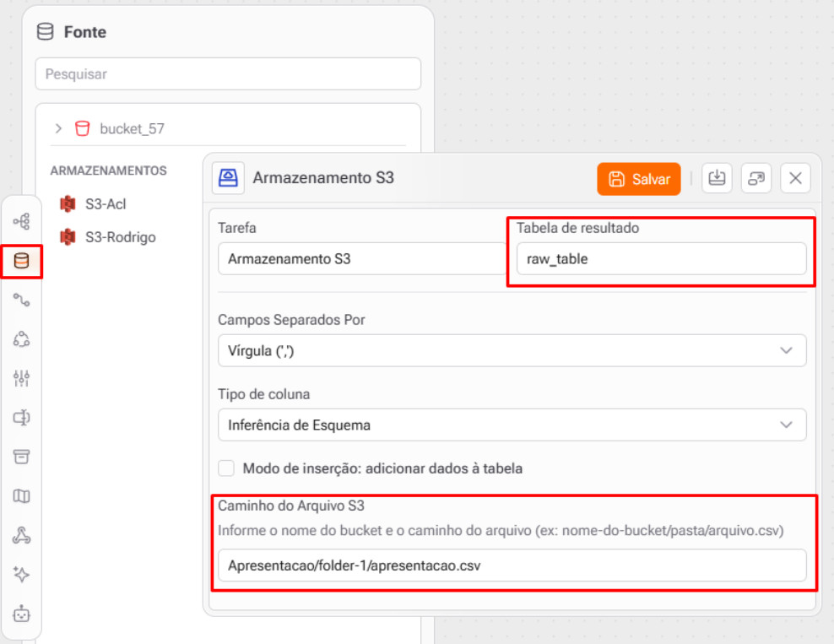Click the Caminho do Arquivo S3 field
Viewport: 834px width, 644px height.
click(x=512, y=566)
